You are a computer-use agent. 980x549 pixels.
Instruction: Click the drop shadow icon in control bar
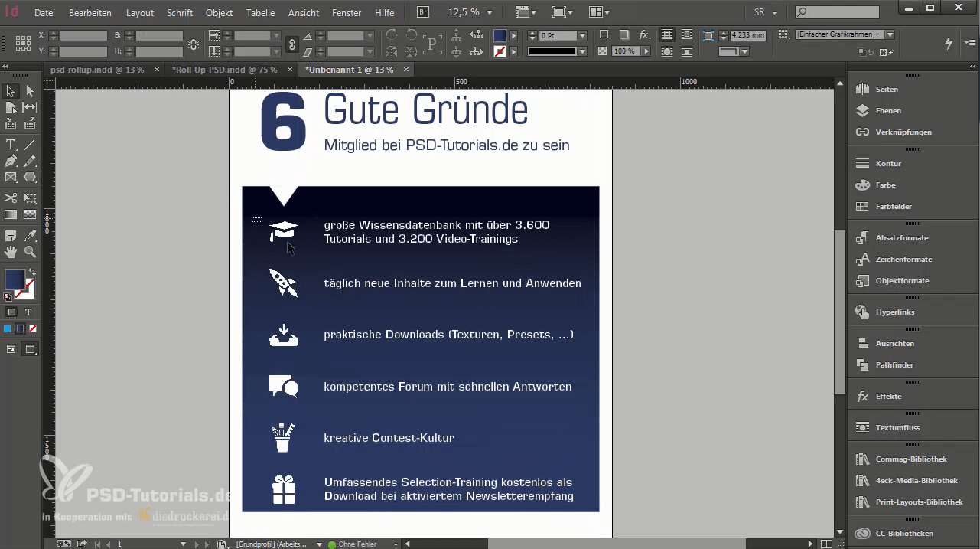coord(624,35)
